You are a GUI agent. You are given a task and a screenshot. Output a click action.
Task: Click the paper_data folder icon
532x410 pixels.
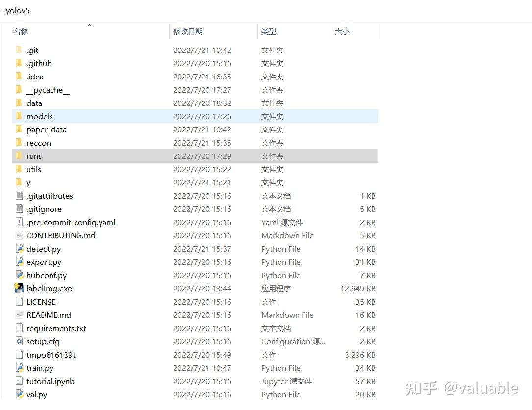(19, 129)
